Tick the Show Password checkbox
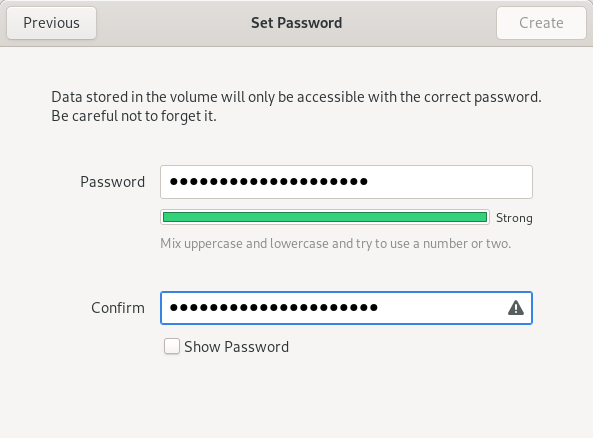The height and width of the screenshot is (438, 593). coord(172,346)
